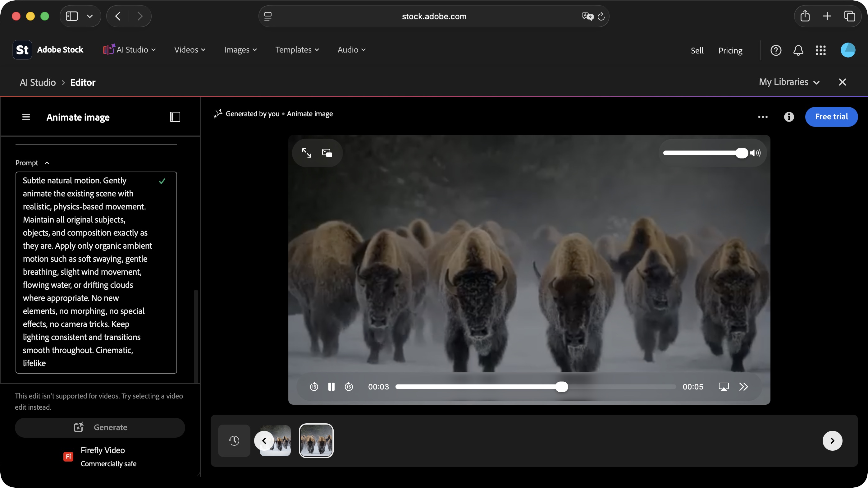Click the green prompt checkmark
Screen dimensions: 868x488
162,181
